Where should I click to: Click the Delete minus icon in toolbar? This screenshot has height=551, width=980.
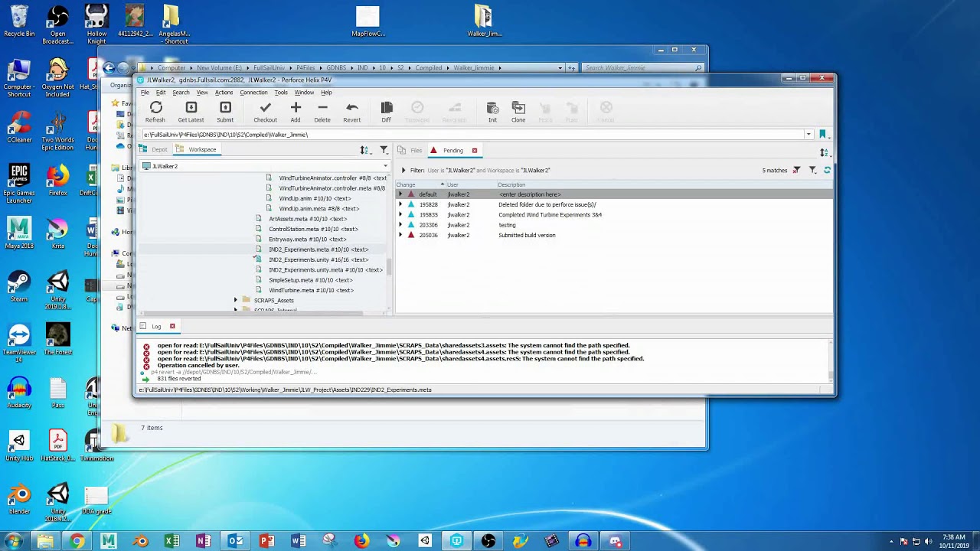[322, 108]
